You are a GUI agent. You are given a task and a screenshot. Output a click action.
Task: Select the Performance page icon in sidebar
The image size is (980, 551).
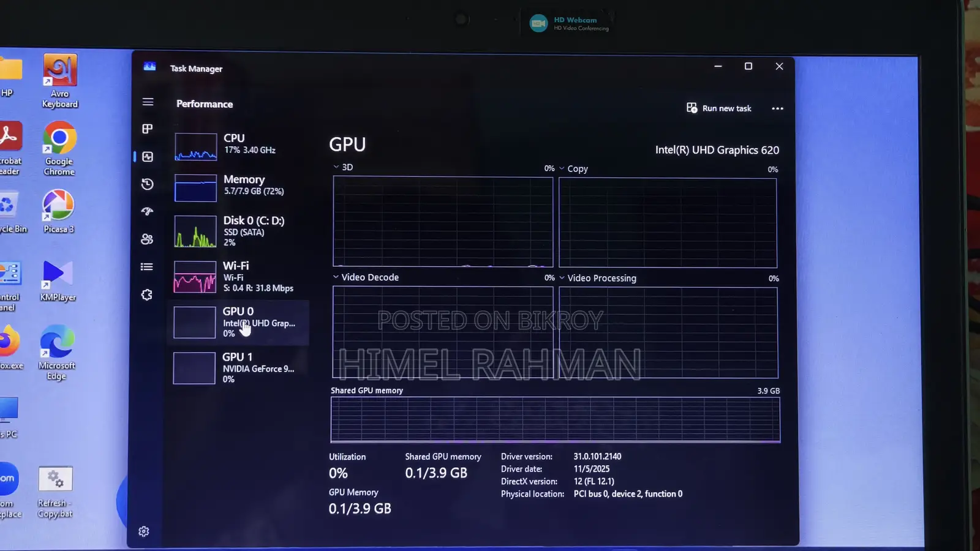pyautogui.click(x=148, y=157)
